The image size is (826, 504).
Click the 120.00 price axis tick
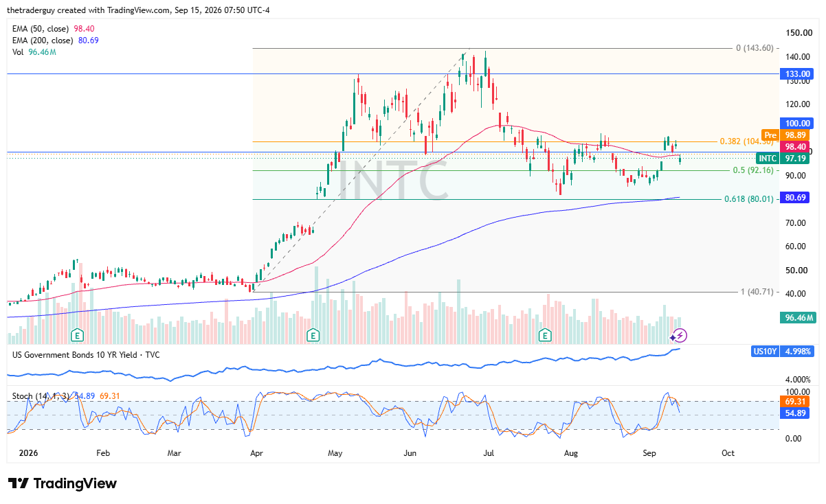pyautogui.click(x=799, y=104)
